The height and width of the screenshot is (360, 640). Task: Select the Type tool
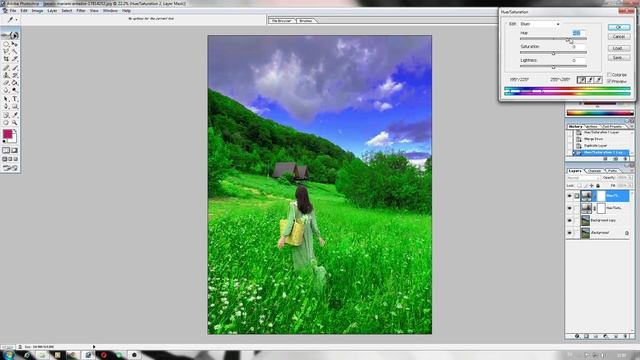point(15,99)
